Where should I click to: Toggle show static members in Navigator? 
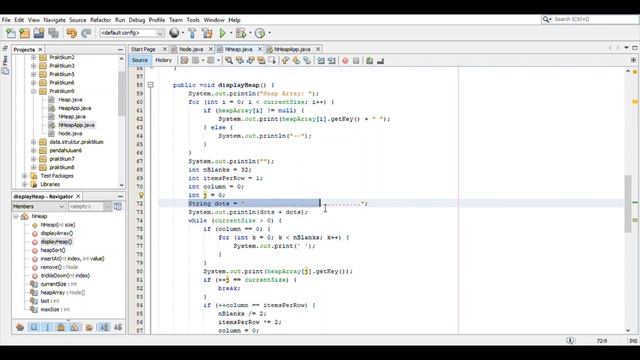[47, 327]
